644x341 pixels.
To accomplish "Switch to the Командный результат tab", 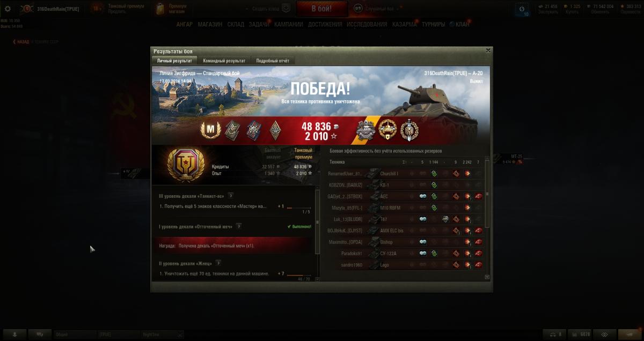I will [x=224, y=61].
